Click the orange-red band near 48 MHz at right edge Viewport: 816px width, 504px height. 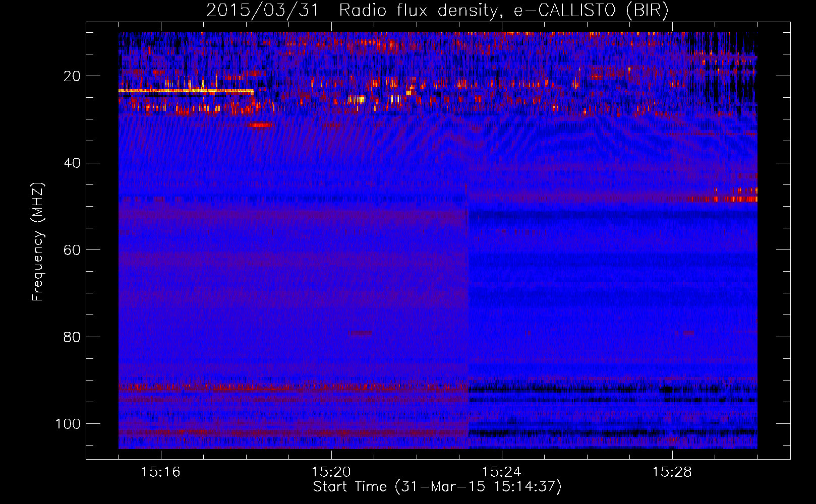tap(722, 199)
